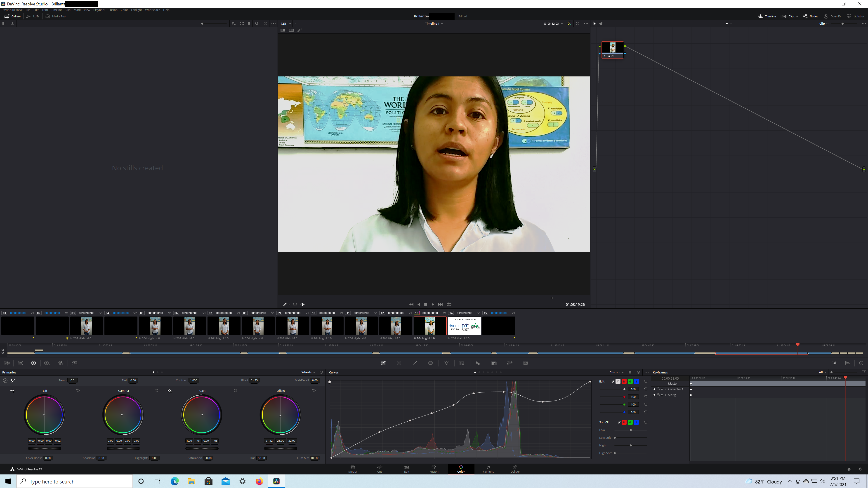Open the Qualifier eyedropper palette
This screenshot has width=868, height=488.
click(415, 363)
